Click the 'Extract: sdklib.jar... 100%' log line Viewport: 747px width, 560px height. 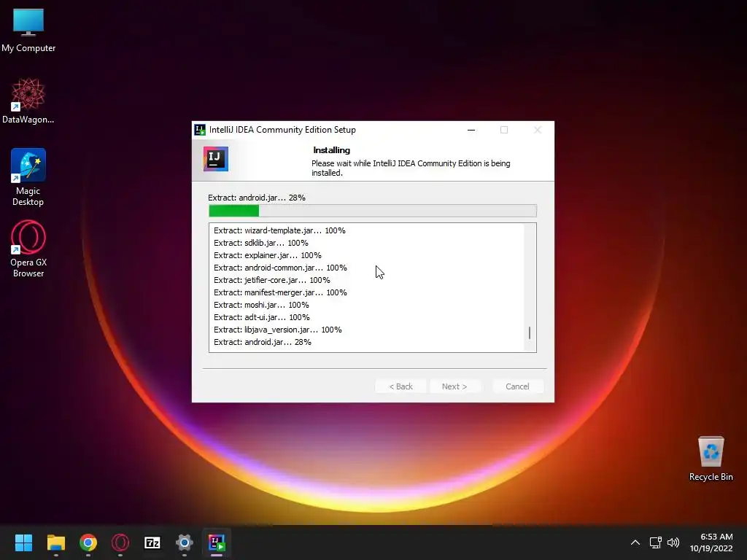click(261, 243)
